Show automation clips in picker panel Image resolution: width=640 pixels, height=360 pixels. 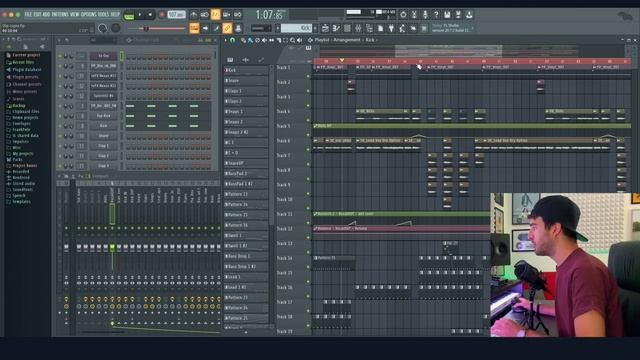pyautogui.click(x=261, y=60)
